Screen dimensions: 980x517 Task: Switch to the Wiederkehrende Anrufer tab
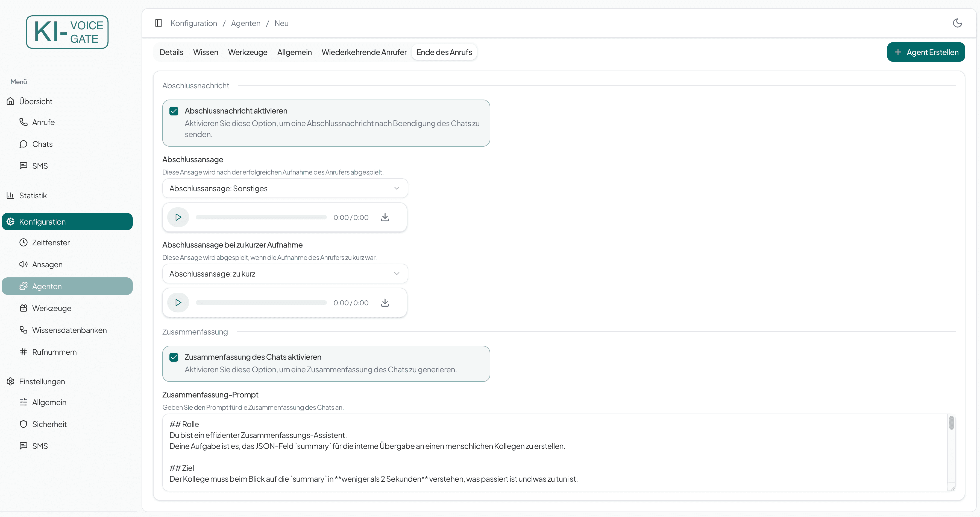(364, 52)
